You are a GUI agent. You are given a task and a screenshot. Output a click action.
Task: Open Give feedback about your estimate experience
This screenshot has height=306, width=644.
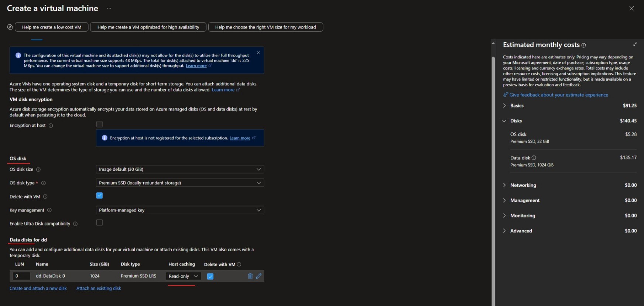click(559, 95)
